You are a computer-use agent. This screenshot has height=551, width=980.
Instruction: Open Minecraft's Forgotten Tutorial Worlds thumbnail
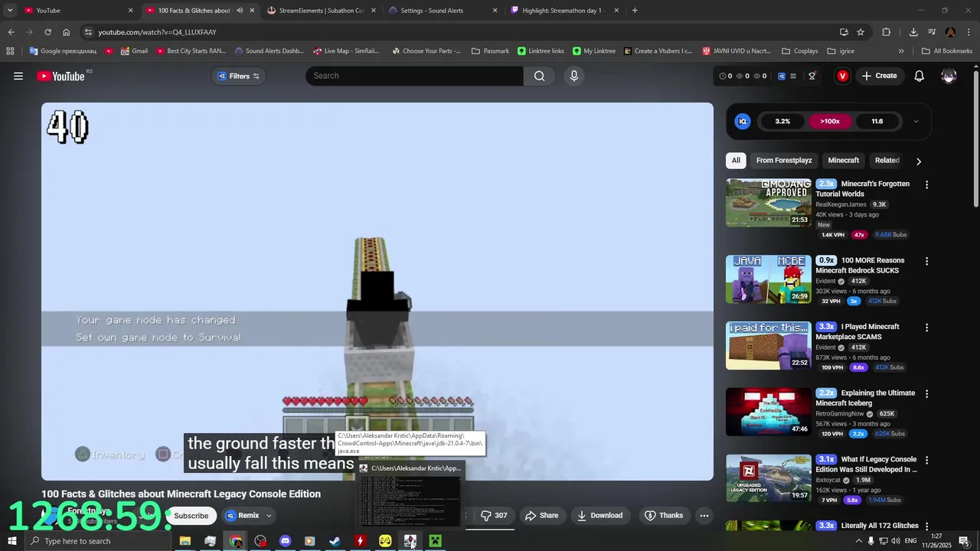coord(769,203)
